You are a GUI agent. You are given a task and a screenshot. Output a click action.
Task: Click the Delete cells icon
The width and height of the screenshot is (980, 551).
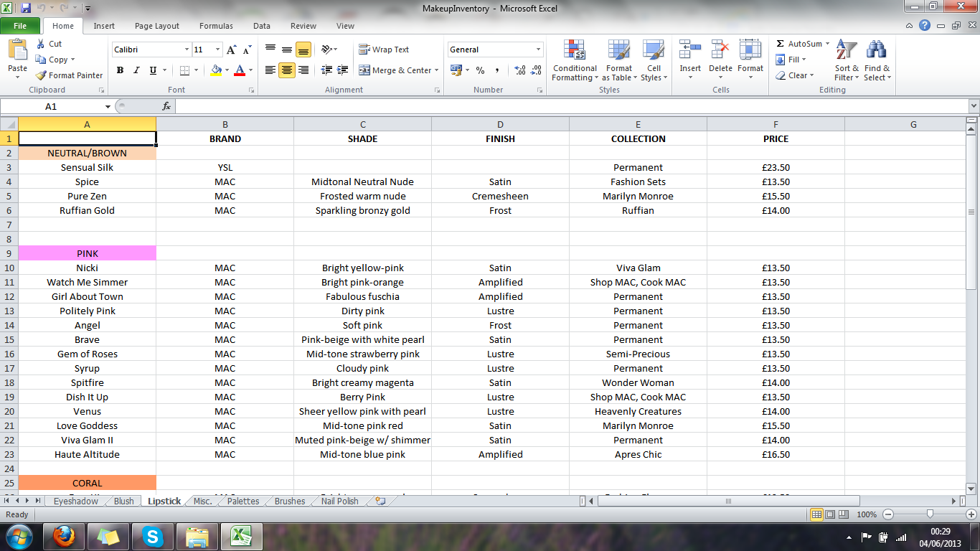pos(720,50)
